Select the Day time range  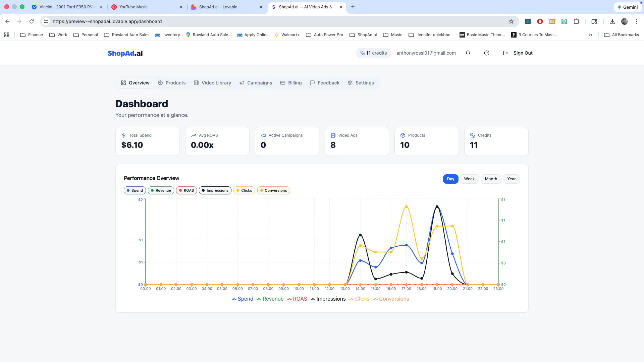(450, 179)
